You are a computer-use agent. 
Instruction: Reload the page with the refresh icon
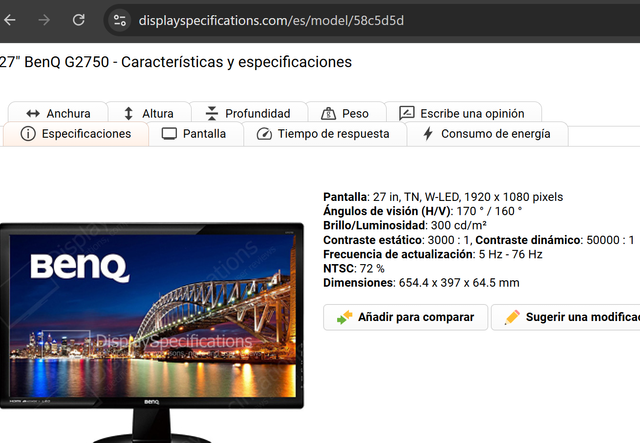click(x=78, y=20)
